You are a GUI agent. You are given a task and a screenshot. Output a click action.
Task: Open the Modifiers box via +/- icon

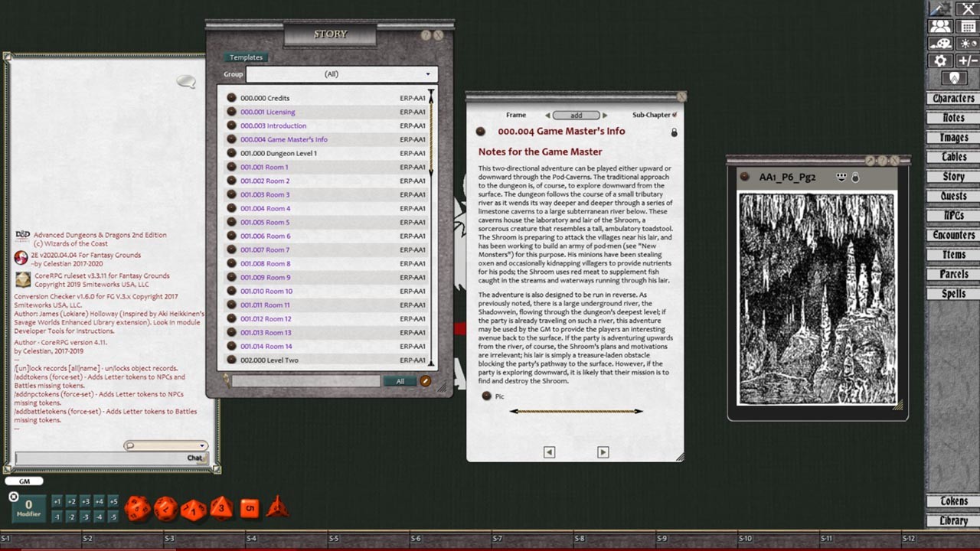pyautogui.click(x=966, y=60)
